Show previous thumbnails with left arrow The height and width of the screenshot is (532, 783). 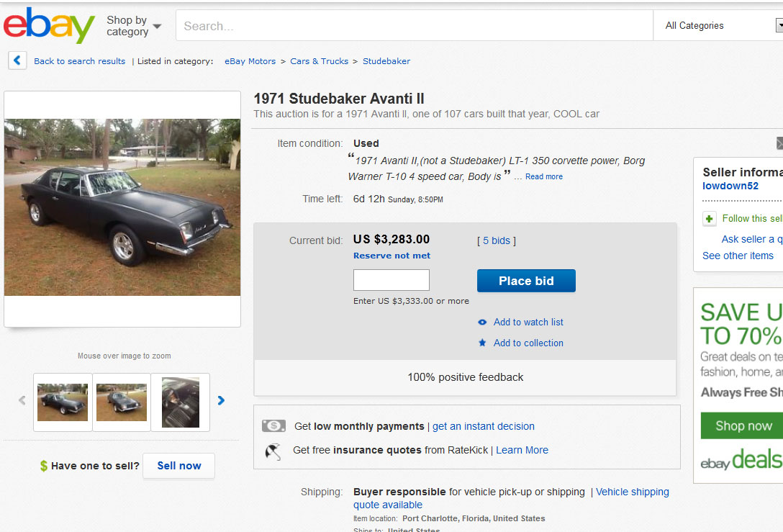pyautogui.click(x=22, y=401)
